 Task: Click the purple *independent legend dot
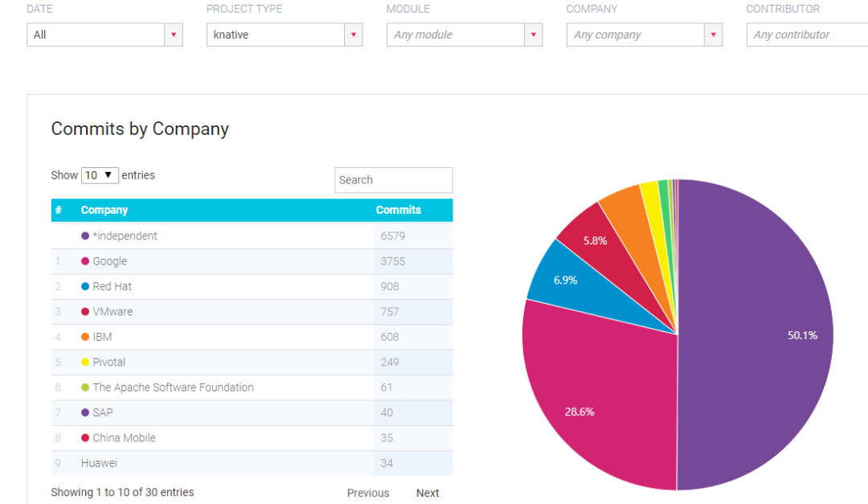pyautogui.click(x=85, y=236)
